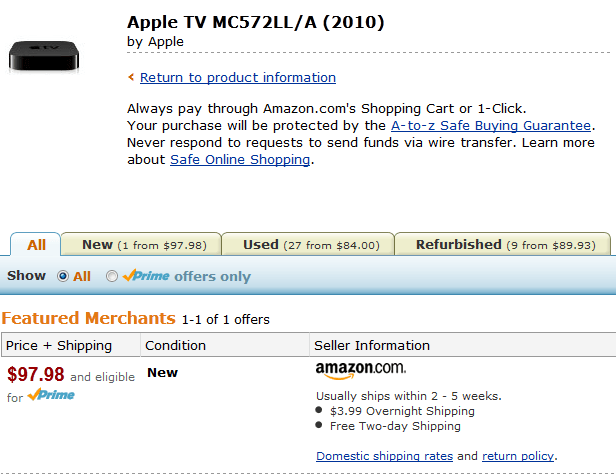Switch to the Refurbished offers tab

coord(503,244)
